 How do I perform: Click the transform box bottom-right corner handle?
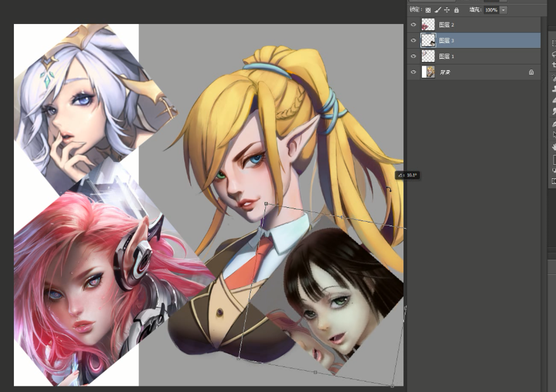coord(392,386)
